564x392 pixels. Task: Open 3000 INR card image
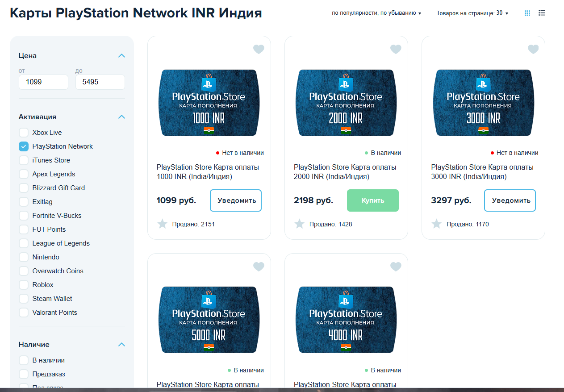coord(483,103)
